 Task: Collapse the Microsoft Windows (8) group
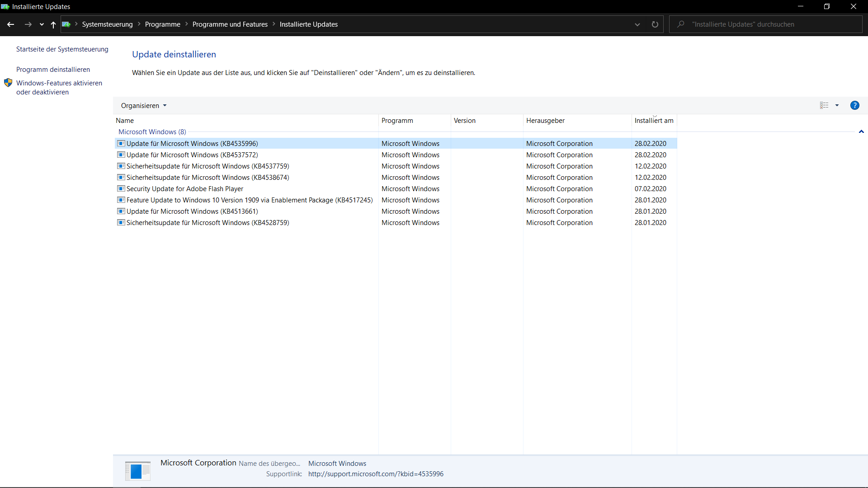click(x=861, y=132)
